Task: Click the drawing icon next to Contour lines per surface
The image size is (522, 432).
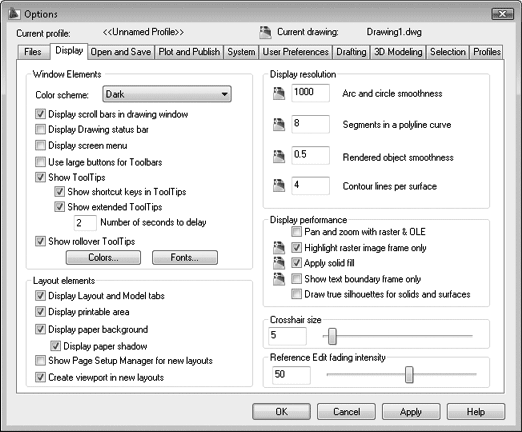Action: coord(279,186)
